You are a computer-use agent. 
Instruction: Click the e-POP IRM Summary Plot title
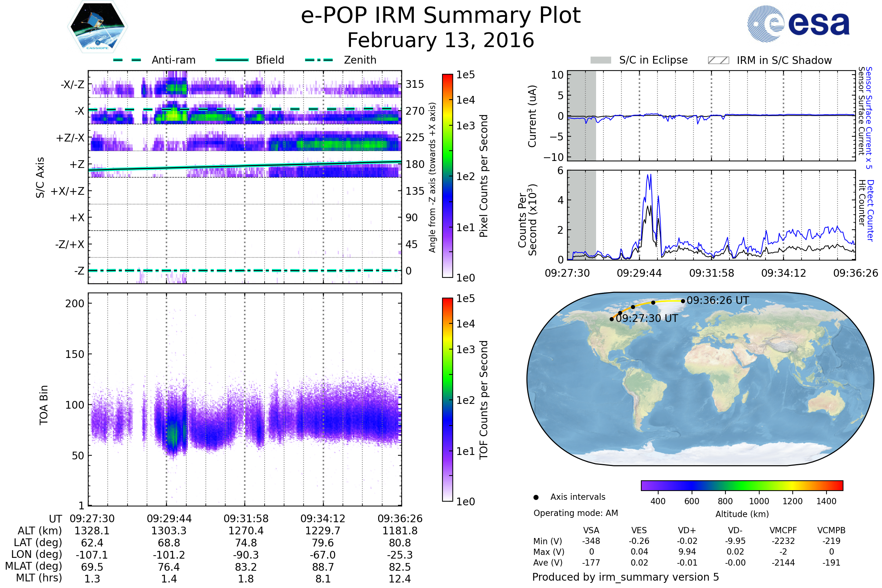[441, 16]
